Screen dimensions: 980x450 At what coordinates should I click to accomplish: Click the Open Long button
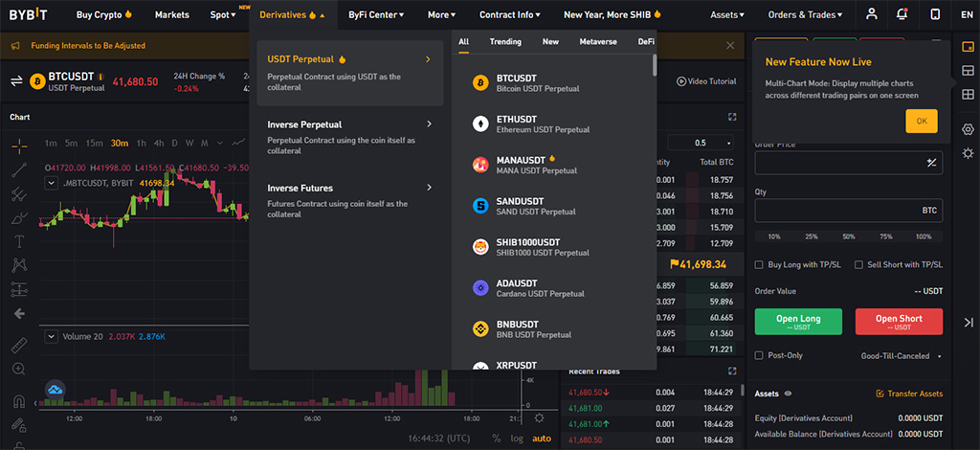(x=798, y=322)
